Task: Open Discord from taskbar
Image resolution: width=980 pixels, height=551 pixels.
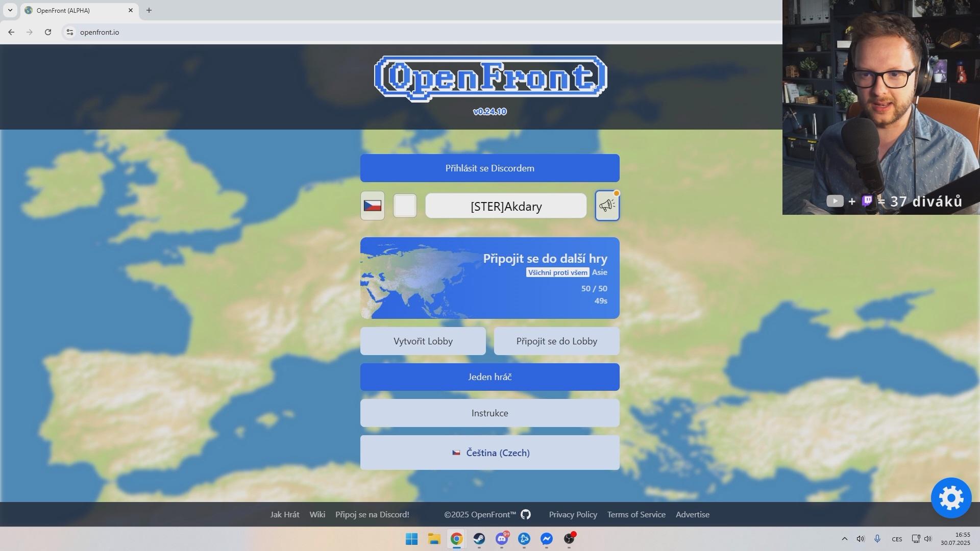Action: [x=502, y=539]
